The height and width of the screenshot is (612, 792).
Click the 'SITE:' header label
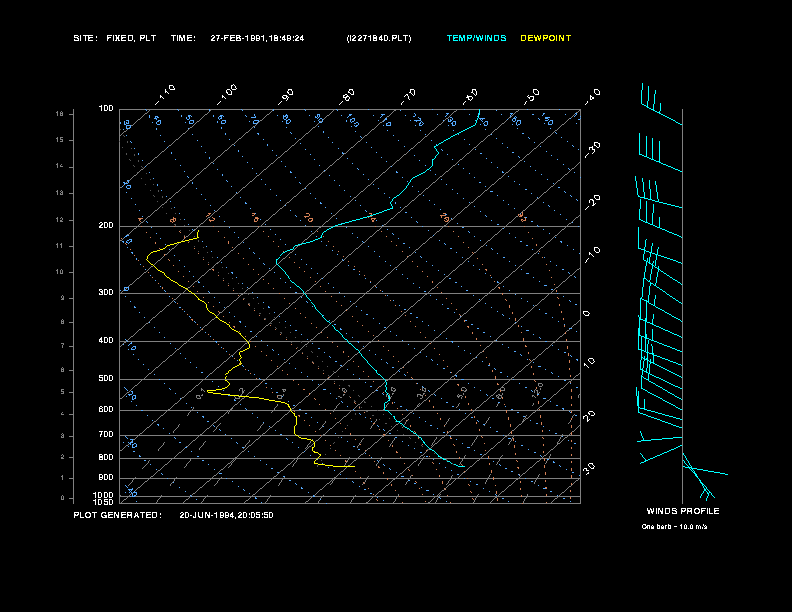click(x=85, y=38)
